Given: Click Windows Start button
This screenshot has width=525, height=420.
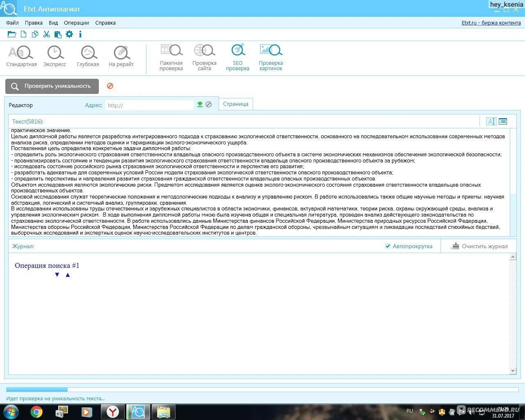Looking at the screenshot, I should tap(11, 412).
